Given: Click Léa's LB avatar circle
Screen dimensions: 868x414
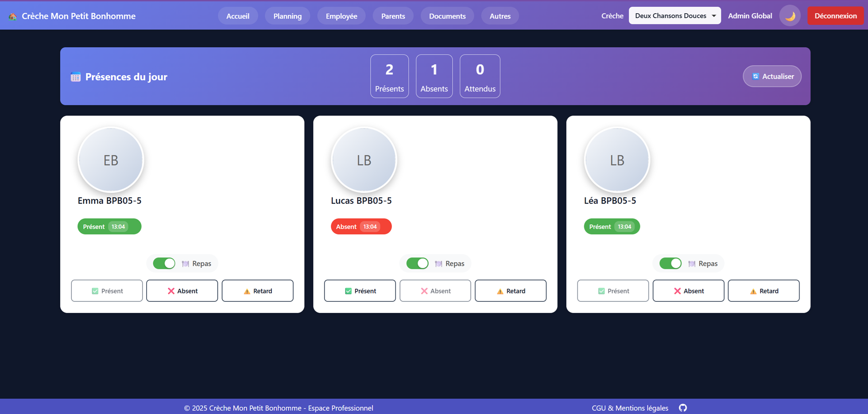Looking at the screenshot, I should [x=617, y=160].
